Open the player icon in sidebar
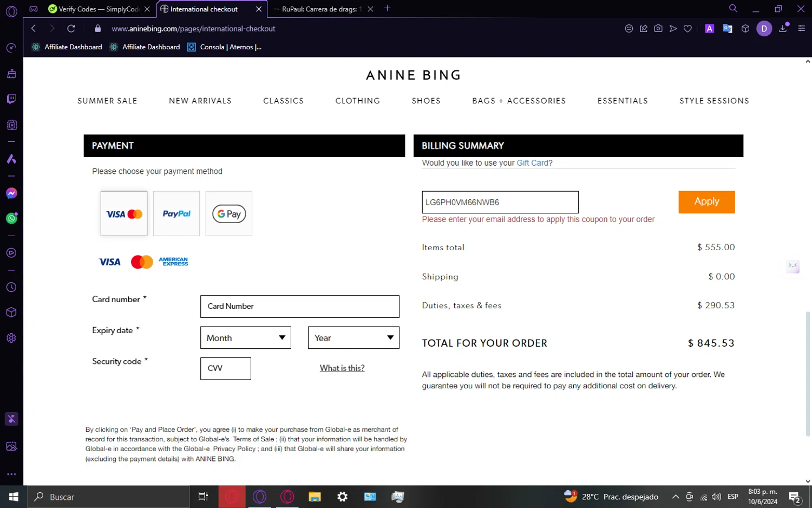The image size is (812, 508). coord(11,253)
